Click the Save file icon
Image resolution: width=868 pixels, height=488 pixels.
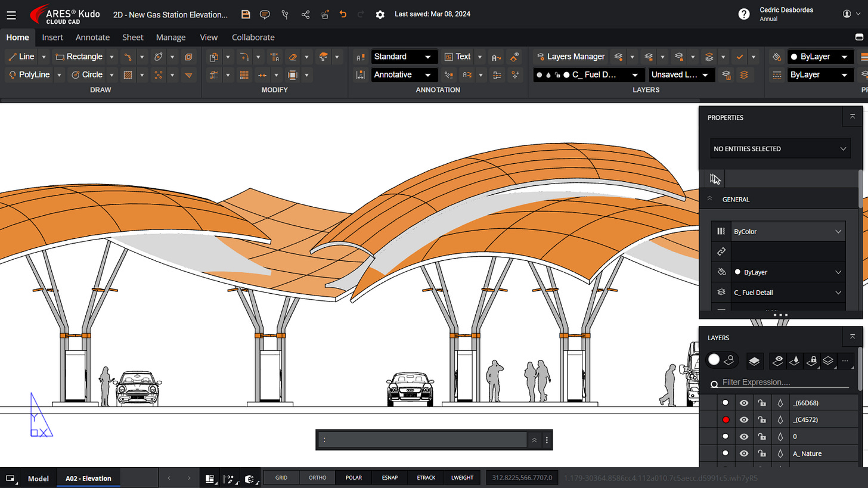coord(246,14)
